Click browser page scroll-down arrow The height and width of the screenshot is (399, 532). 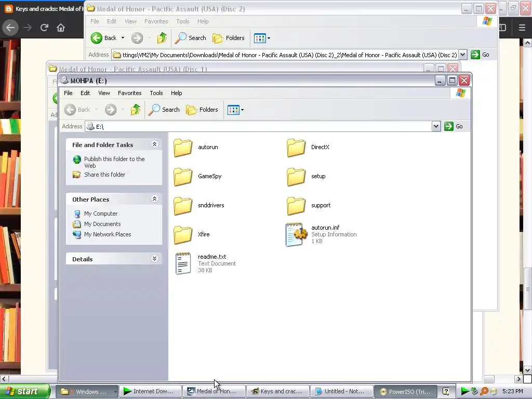click(x=527, y=370)
